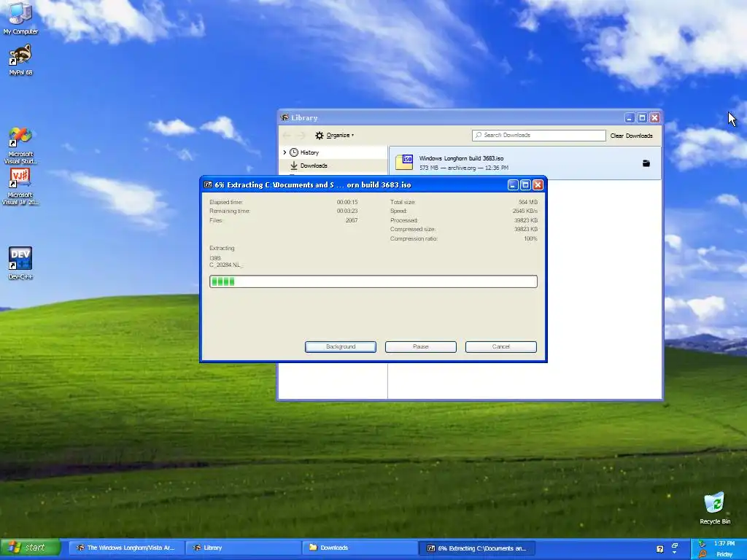The image size is (747, 560).
Task: Maximize the Library window
Action: click(642, 117)
